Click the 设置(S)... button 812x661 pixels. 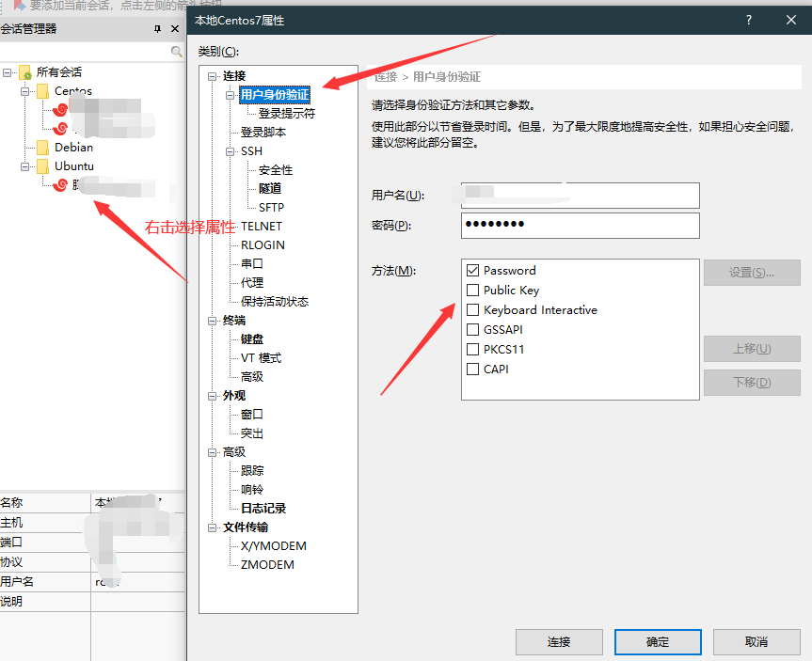click(x=752, y=273)
